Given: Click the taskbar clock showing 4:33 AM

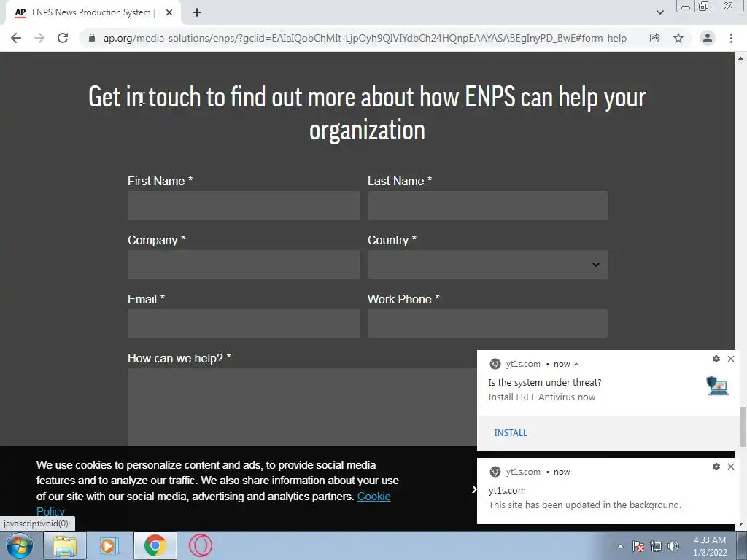Looking at the screenshot, I should click(709, 546).
